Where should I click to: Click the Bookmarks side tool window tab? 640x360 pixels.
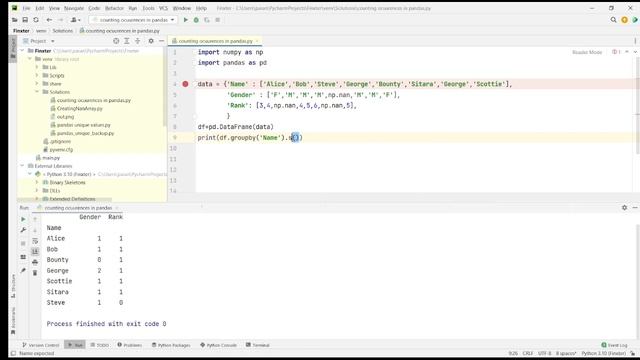pyautogui.click(x=13, y=320)
